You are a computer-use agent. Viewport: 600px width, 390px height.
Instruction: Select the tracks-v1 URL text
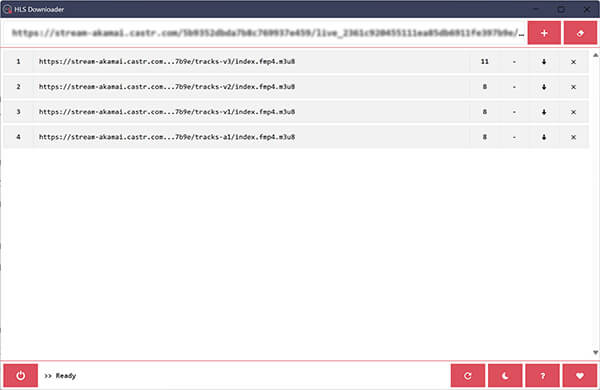coord(167,112)
